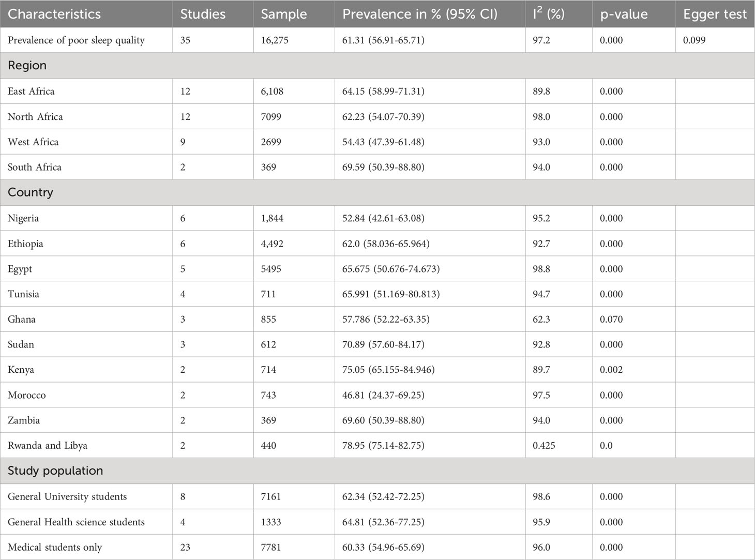This screenshot has height=560, width=755.
Task: Select the 'Ghana' row label
Action: (x=22, y=320)
